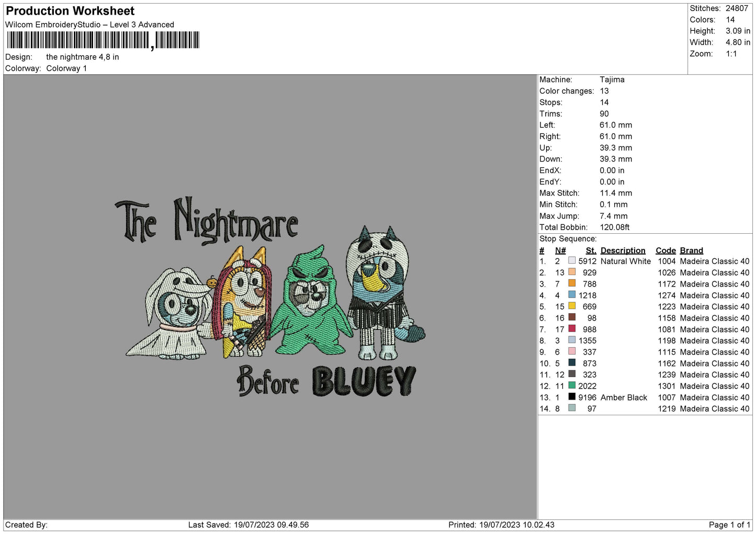Select the orange swatch with 788 stitches
Screen dimensions: 756x534
click(572, 284)
